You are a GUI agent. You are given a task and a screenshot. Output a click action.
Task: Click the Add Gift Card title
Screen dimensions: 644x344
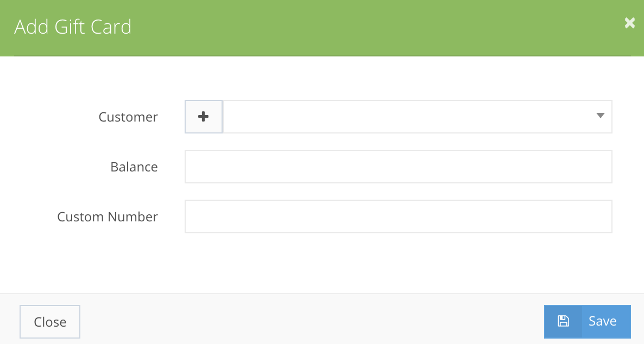(x=73, y=27)
